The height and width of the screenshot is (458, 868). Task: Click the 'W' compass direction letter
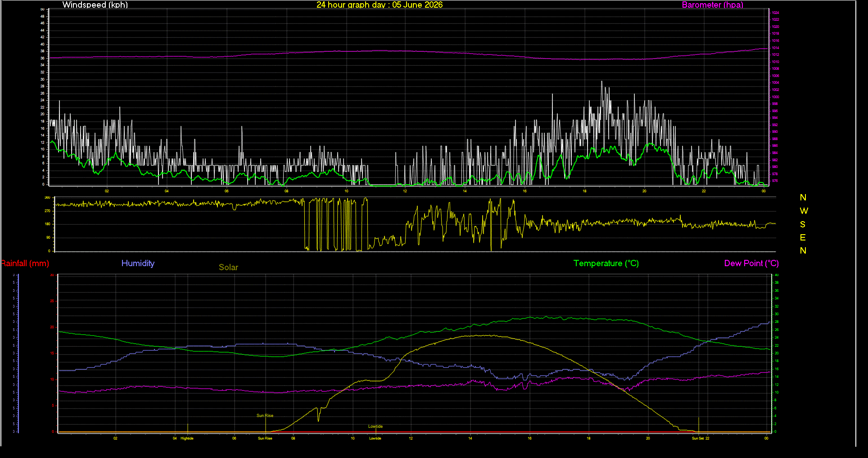pos(804,211)
